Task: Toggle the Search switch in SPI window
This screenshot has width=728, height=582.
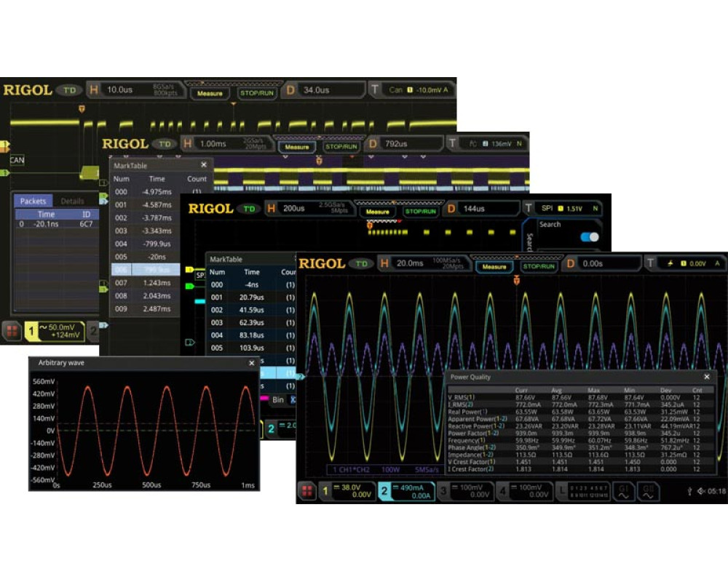Action: click(589, 237)
